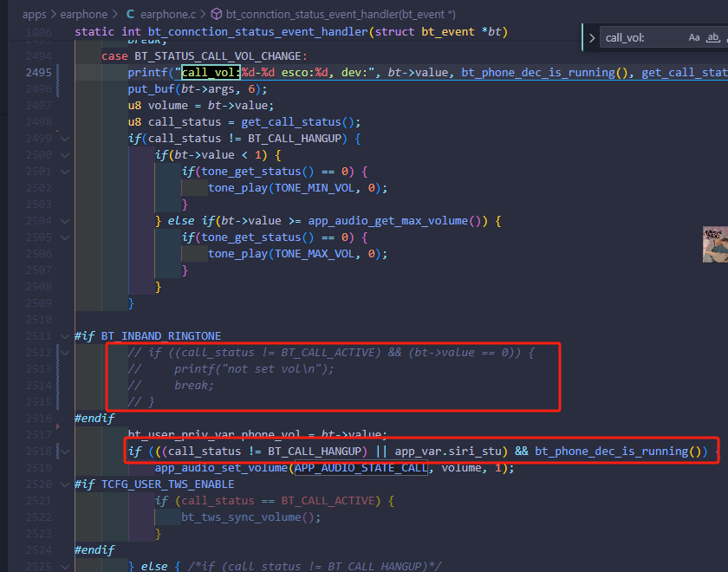Toggle Match Case in the find widget
This screenshot has width=728, height=572.
coord(693,37)
